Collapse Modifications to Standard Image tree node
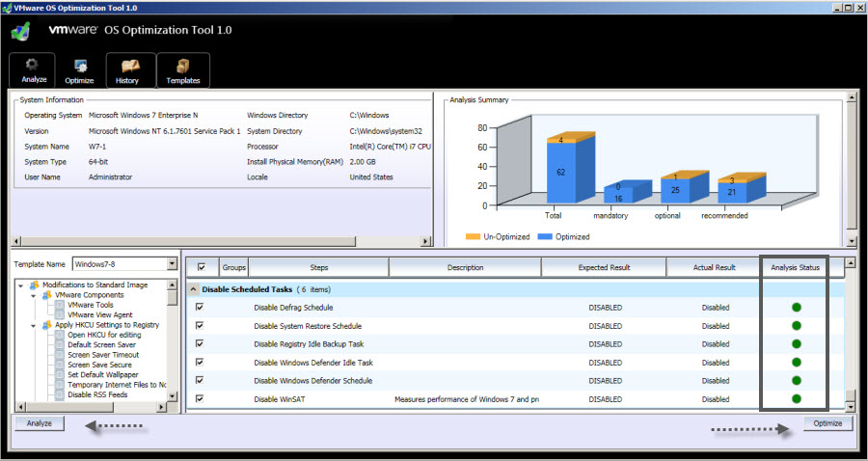 click(21, 285)
